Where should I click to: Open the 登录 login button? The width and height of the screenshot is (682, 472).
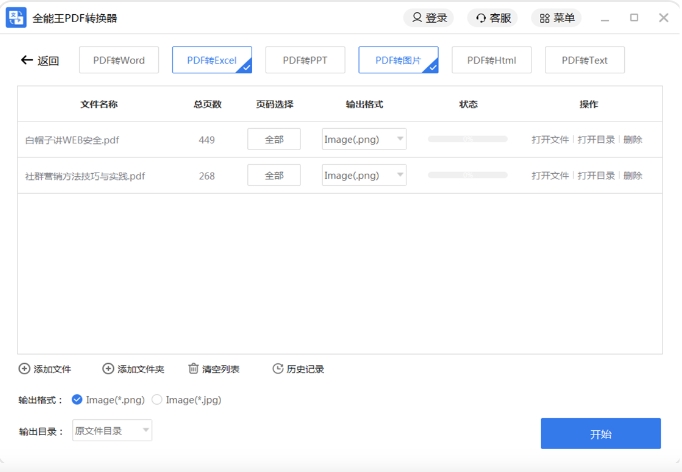(429, 18)
